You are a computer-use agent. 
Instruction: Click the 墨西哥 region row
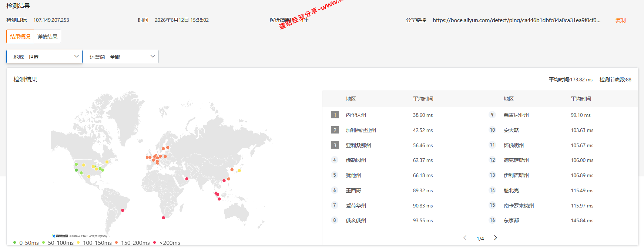401,190
